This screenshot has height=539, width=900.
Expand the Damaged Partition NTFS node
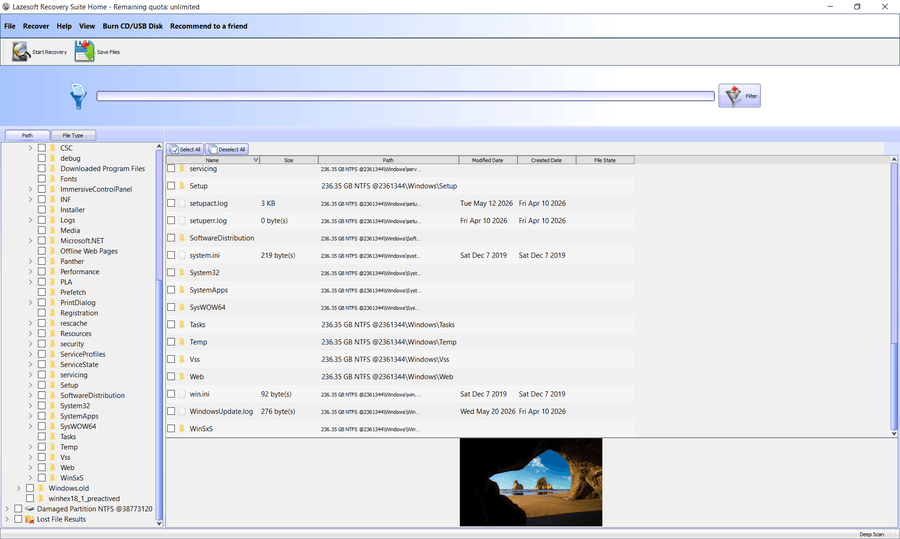tap(7, 509)
